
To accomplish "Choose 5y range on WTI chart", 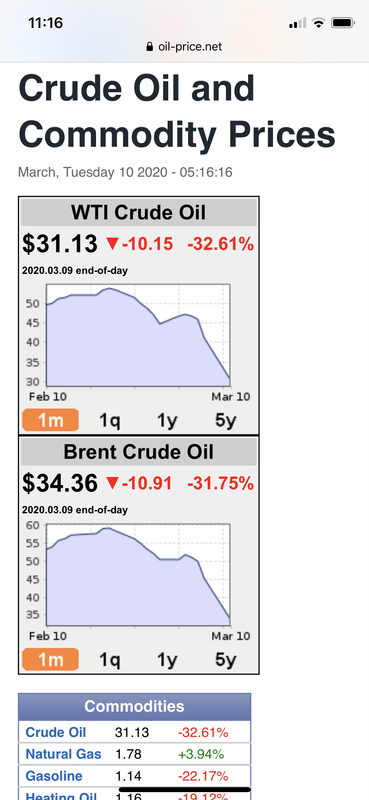I will (x=226, y=420).
